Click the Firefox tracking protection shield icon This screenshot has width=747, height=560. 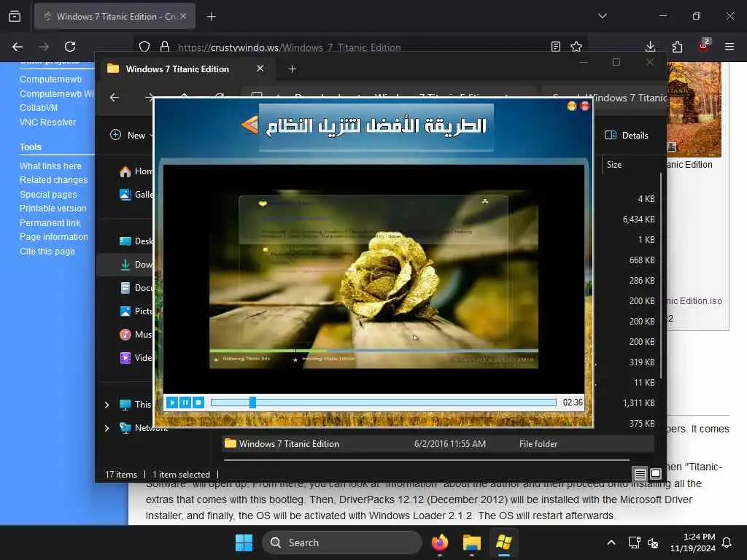[144, 47]
